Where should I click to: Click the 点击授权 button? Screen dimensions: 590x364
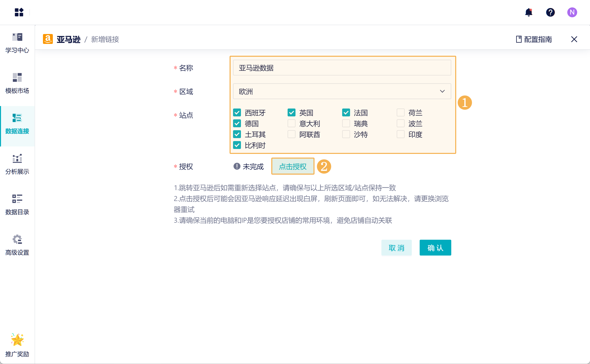(293, 166)
